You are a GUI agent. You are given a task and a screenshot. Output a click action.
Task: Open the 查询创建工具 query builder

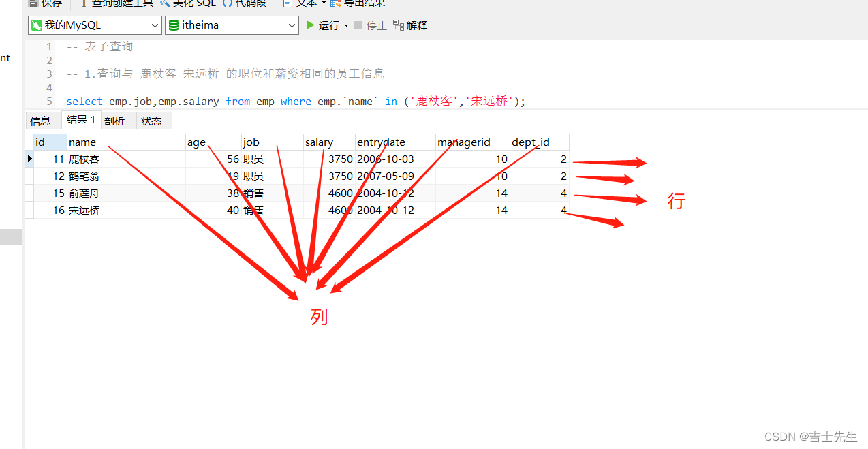coord(116,3)
